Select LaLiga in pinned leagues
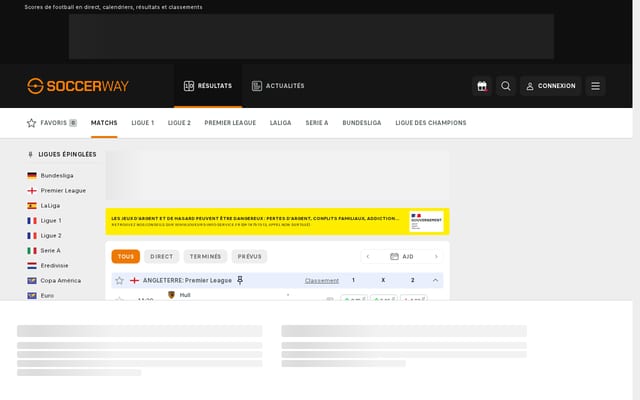This screenshot has height=400, width=640. 50,206
